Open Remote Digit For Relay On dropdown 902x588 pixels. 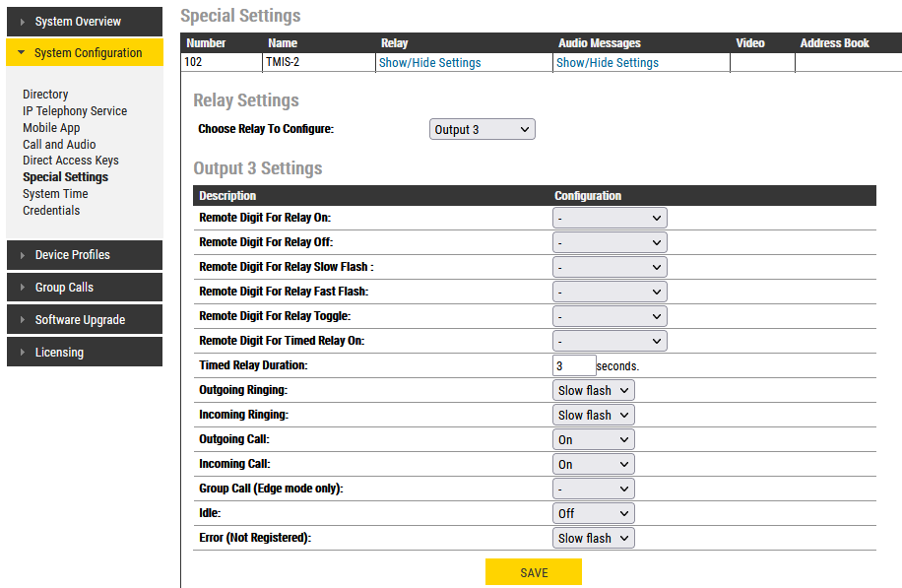click(x=610, y=218)
